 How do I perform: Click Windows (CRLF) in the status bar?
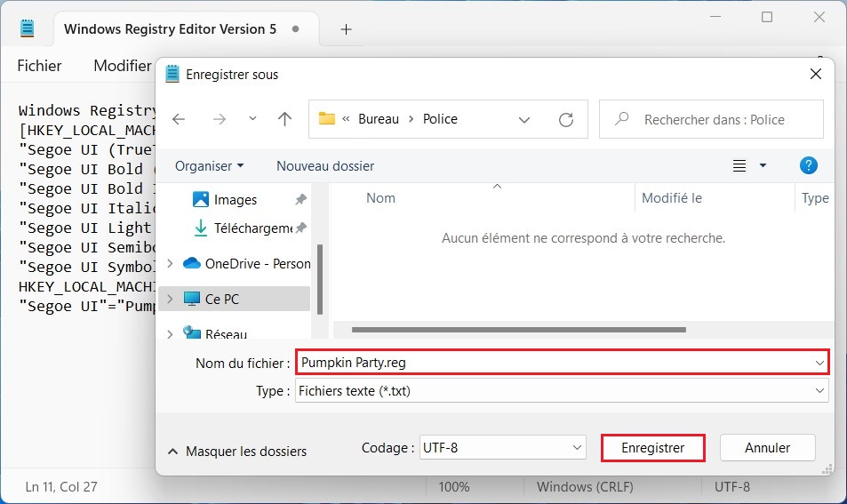[585, 487]
